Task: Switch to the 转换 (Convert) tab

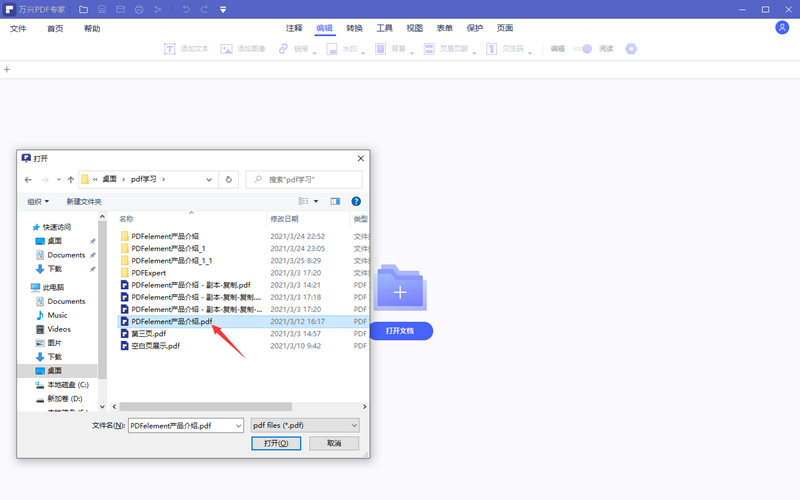Action: click(355, 28)
